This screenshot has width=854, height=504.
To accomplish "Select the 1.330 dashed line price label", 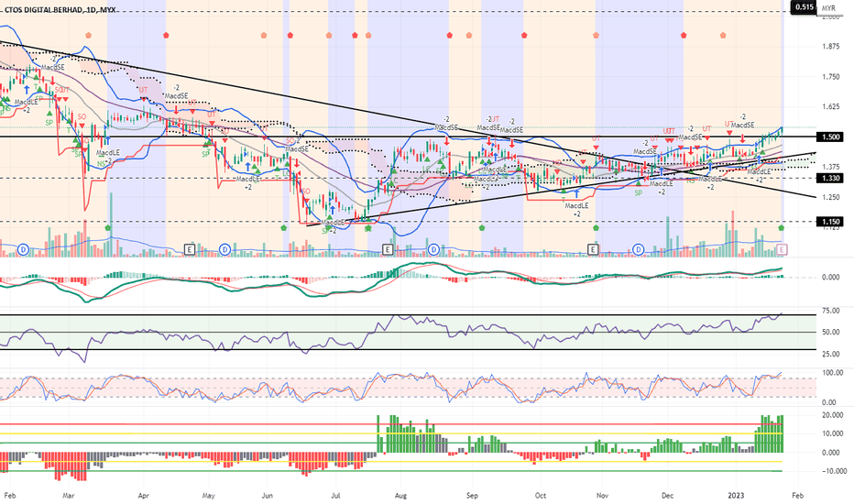I will tap(831, 178).
